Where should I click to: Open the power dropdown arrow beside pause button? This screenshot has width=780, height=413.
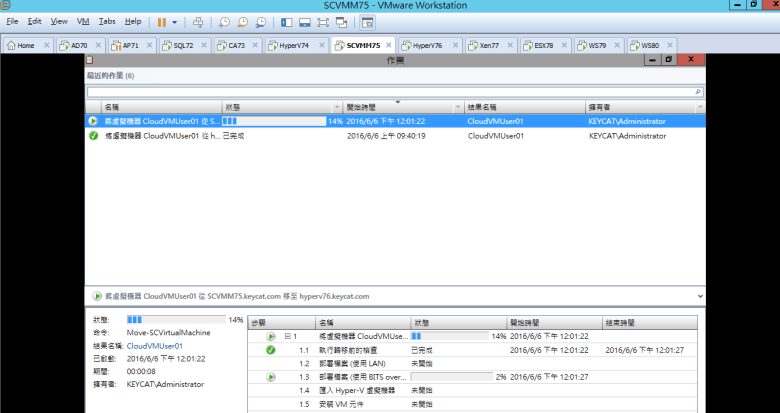(x=176, y=21)
